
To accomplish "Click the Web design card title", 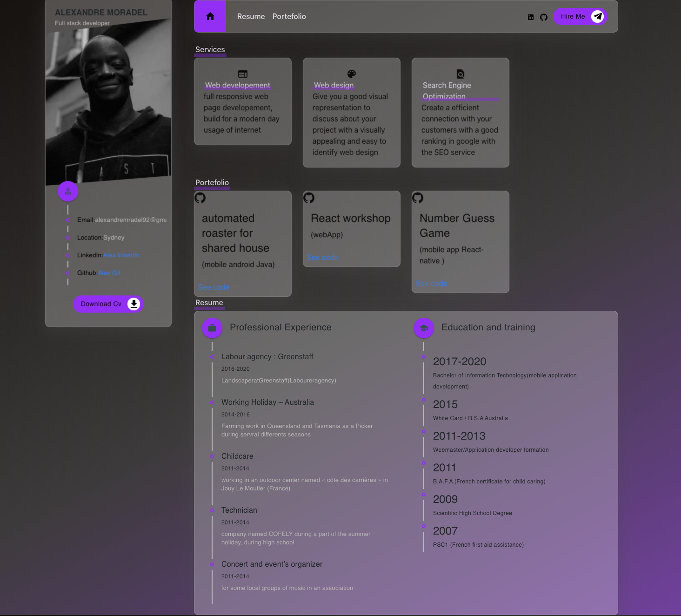I will click(x=334, y=86).
